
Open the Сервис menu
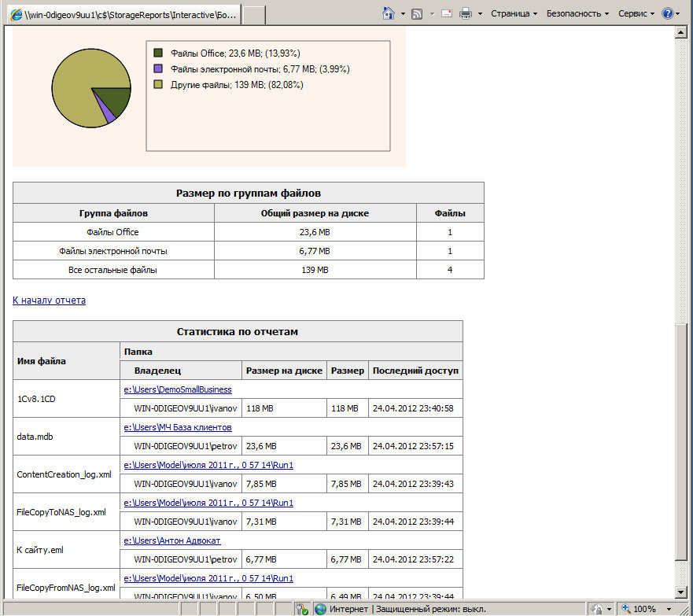click(x=636, y=13)
